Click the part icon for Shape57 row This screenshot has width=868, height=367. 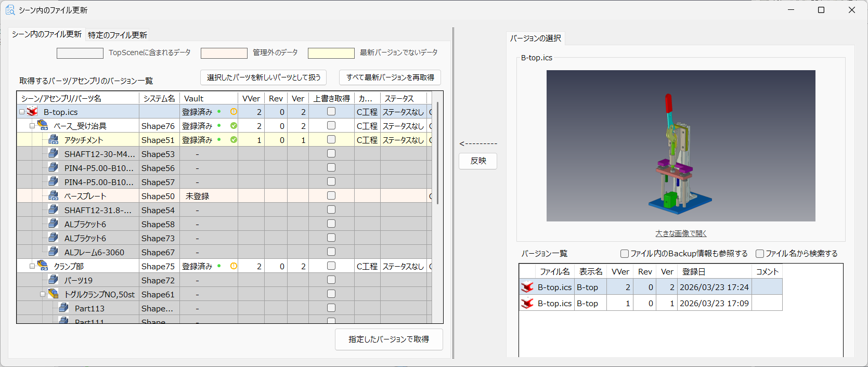(53, 181)
